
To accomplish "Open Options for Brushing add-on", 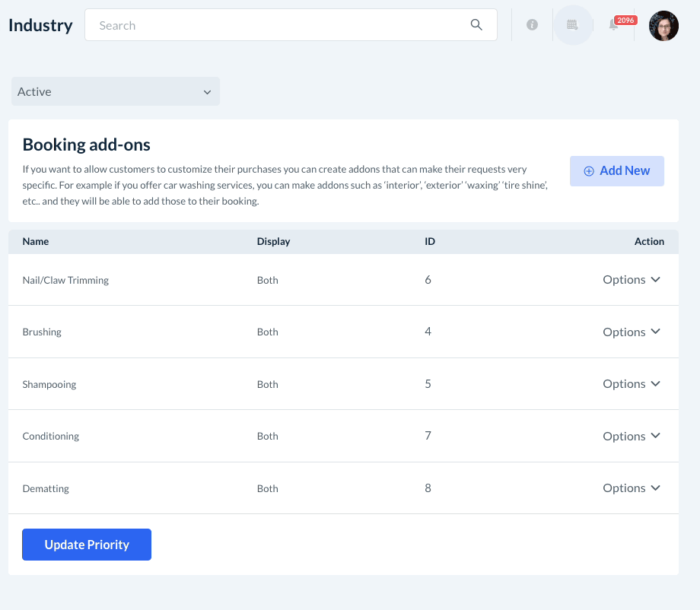I will tap(632, 332).
